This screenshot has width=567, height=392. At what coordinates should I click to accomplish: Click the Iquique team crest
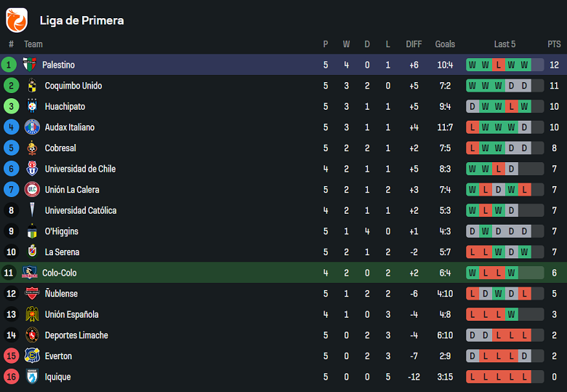coord(32,377)
